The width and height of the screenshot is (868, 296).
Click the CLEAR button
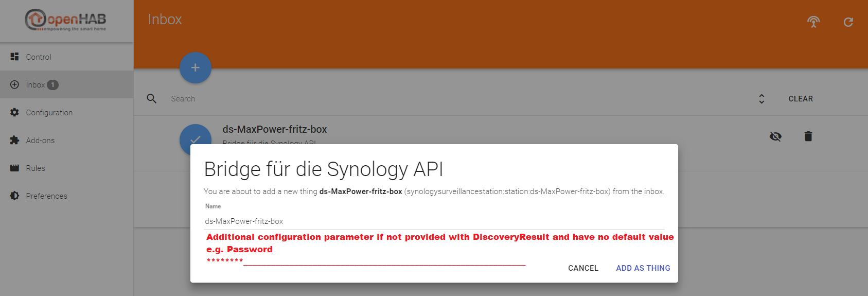click(x=801, y=99)
